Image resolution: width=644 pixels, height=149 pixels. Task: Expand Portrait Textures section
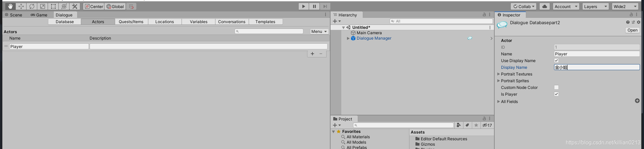point(498,74)
